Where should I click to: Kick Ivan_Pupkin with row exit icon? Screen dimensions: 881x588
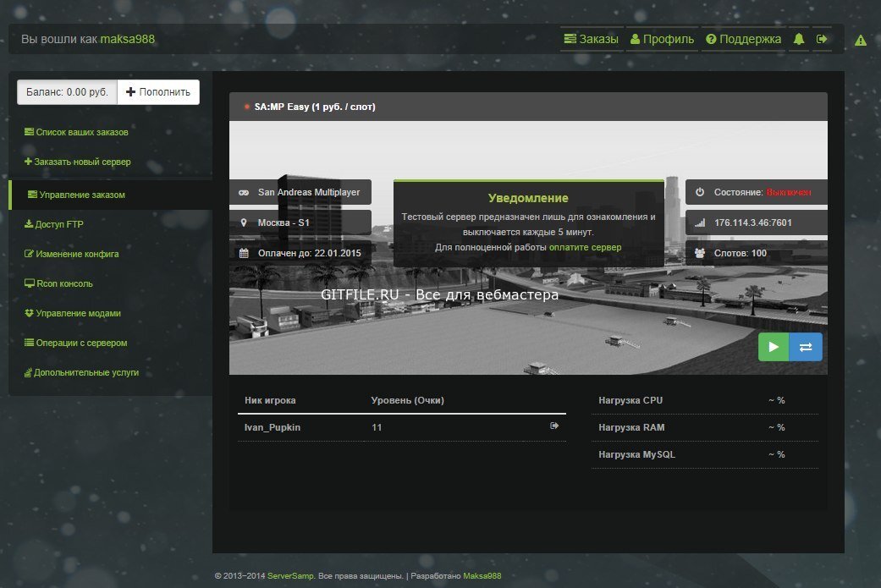point(554,426)
